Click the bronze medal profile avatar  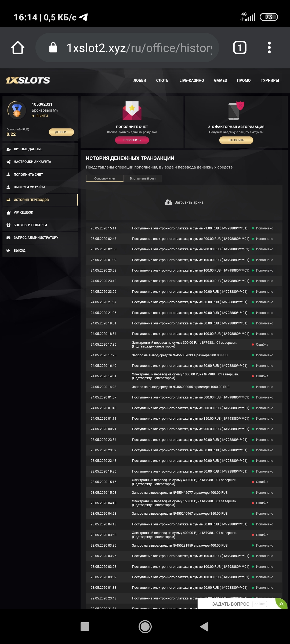point(17,110)
